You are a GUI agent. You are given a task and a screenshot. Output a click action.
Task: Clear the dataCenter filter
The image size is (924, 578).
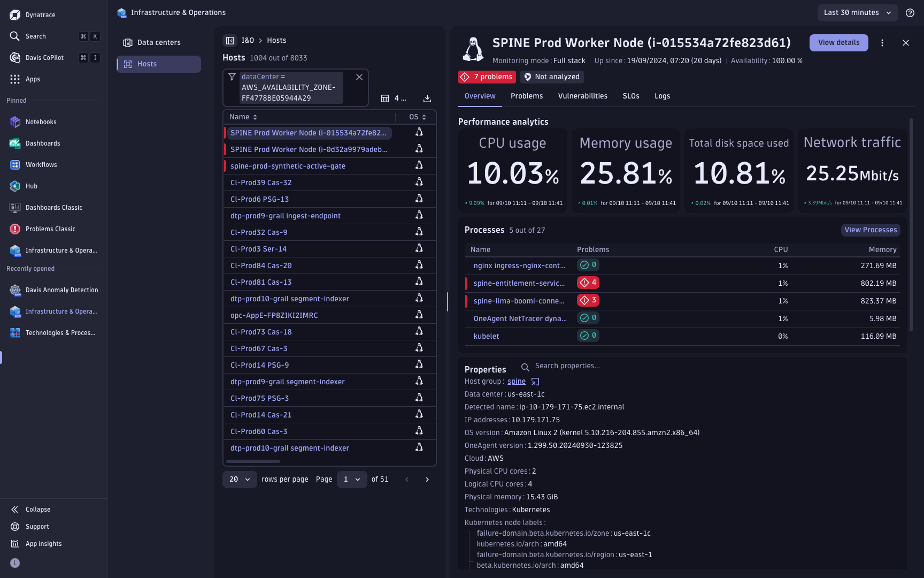[x=359, y=77]
